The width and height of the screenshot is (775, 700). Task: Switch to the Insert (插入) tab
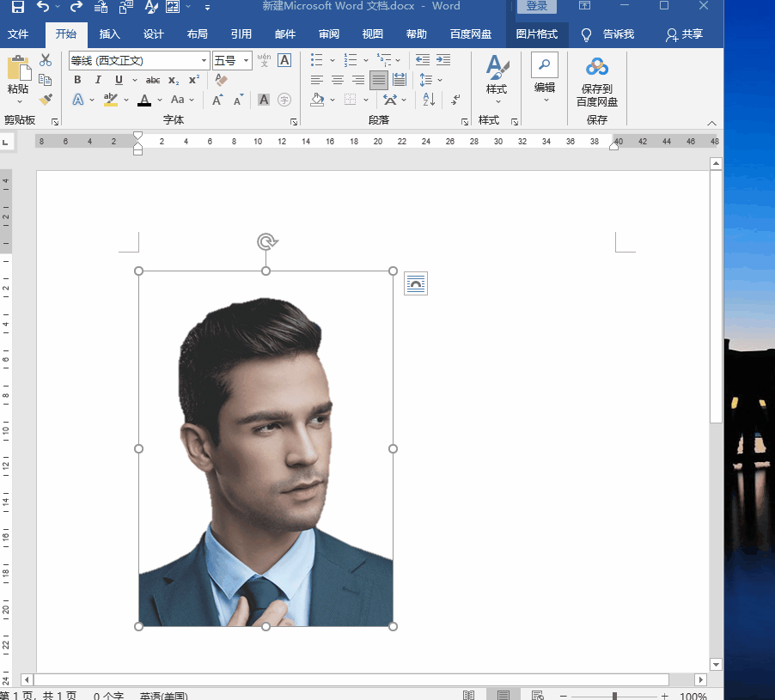[x=110, y=34]
